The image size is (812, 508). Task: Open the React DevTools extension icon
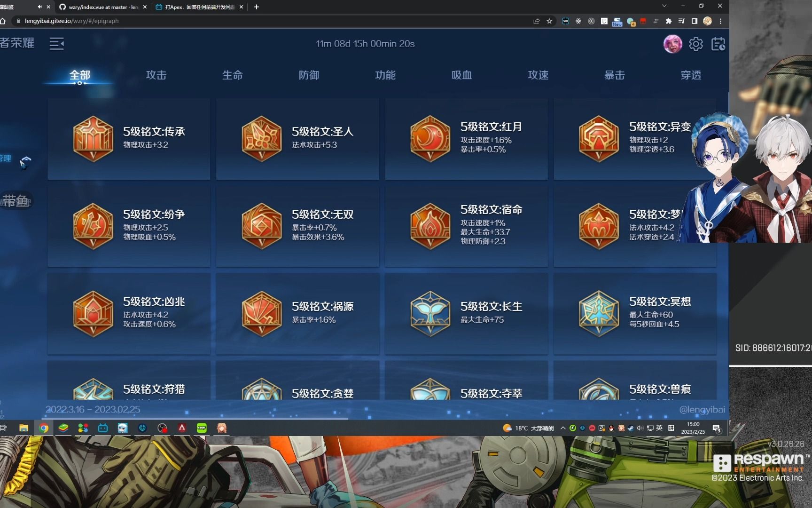click(x=578, y=21)
